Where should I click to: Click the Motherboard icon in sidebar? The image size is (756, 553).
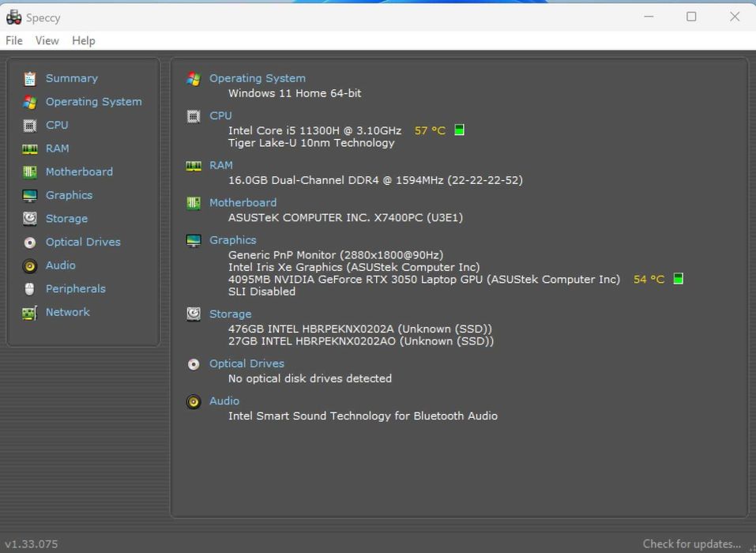click(29, 172)
